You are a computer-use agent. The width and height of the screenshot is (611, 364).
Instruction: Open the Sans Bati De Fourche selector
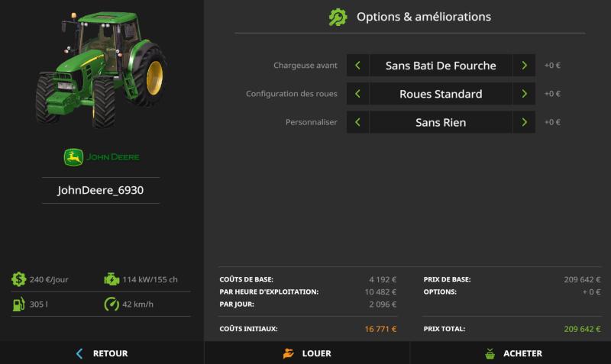pyautogui.click(x=441, y=66)
